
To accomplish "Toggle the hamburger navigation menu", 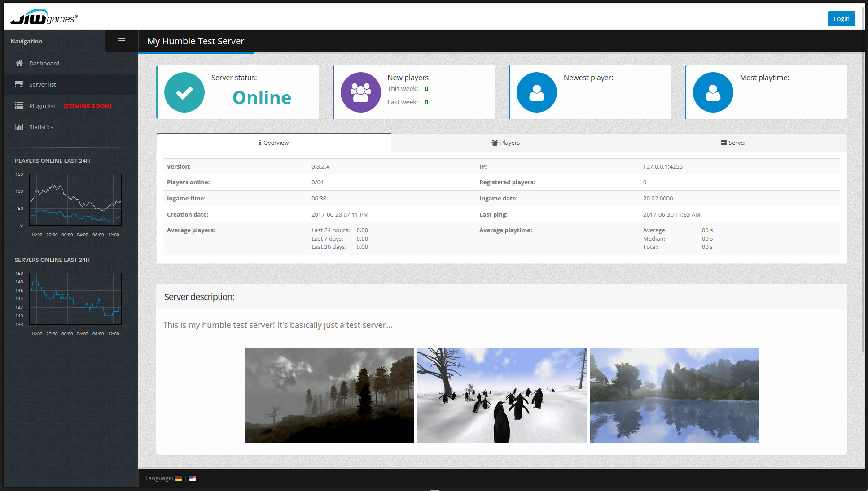I will (122, 41).
